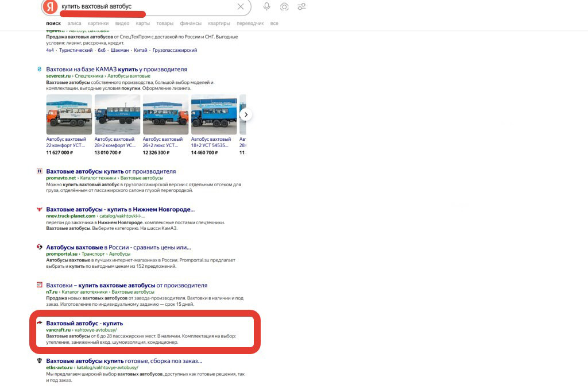Open the 28+2 комфорт bus thumbnail

tap(117, 114)
